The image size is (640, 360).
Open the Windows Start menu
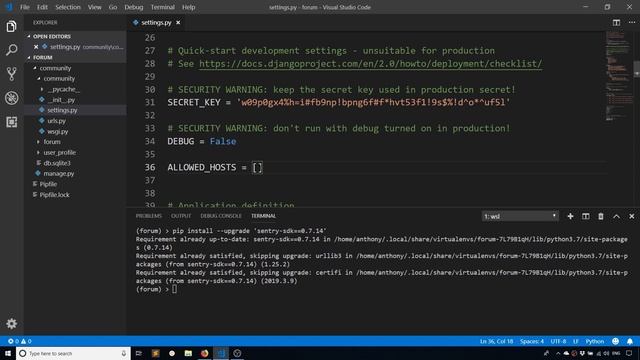point(8,353)
